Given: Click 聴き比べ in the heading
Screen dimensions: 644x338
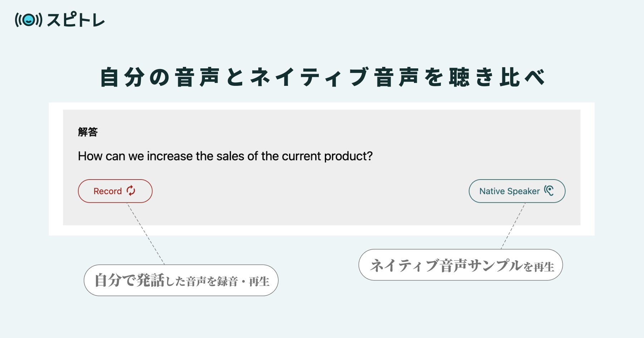Looking at the screenshot, I should 497,77.
